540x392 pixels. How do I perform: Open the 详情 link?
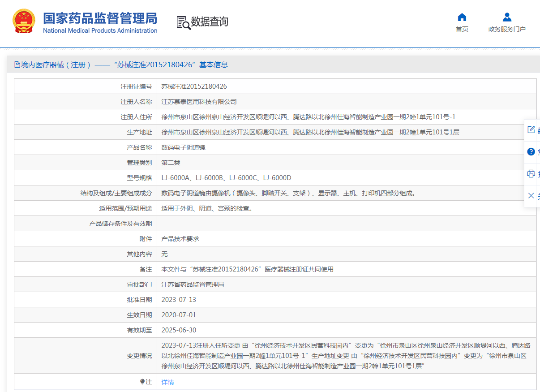[167, 382]
